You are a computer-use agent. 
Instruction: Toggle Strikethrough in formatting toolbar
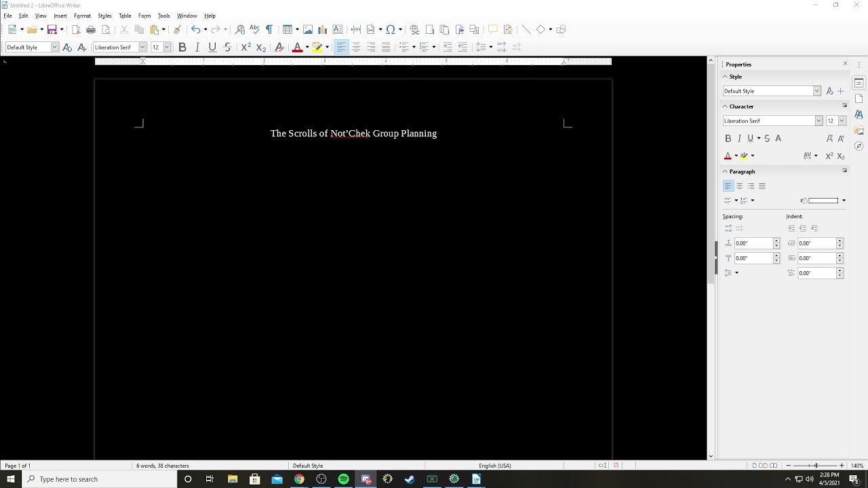coord(227,47)
